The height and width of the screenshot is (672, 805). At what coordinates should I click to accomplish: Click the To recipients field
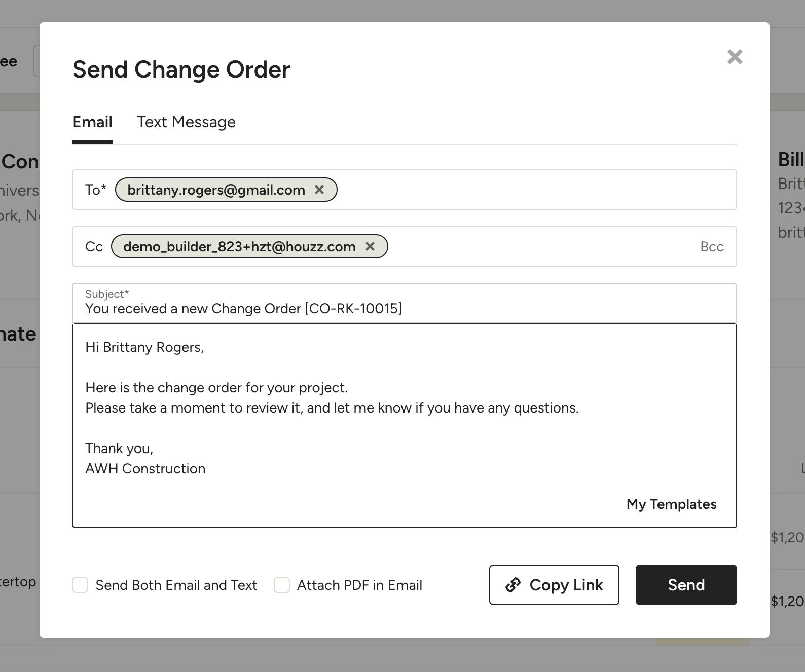click(532, 190)
